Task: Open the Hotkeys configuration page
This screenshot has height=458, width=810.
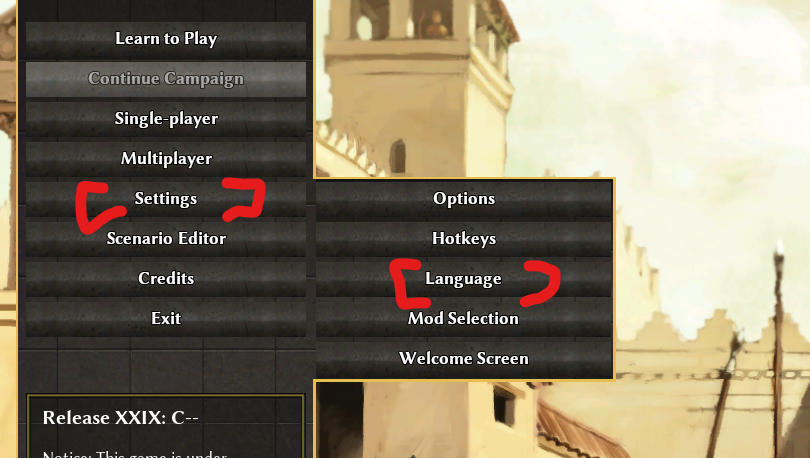Action: click(x=463, y=239)
